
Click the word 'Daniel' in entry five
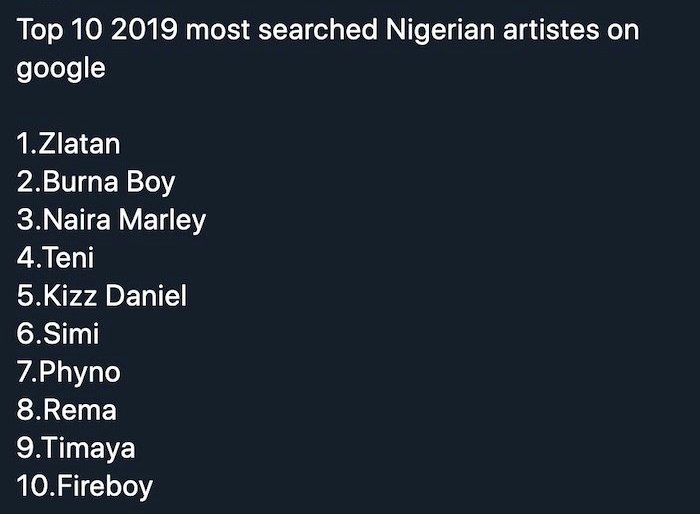click(146, 296)
